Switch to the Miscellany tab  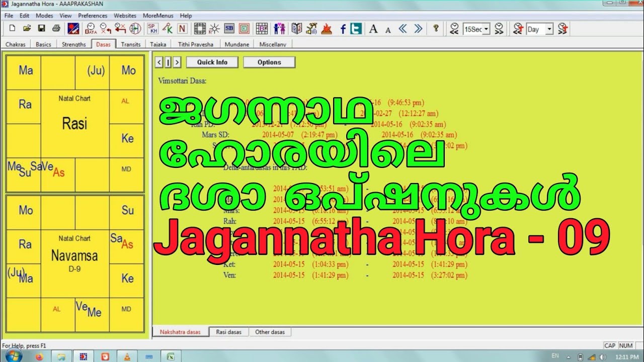click(x=273, y=44)
